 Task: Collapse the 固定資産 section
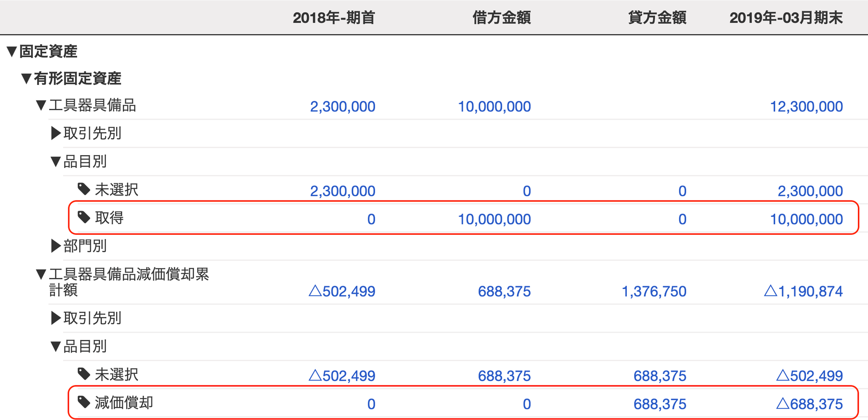tap(12, 52)
